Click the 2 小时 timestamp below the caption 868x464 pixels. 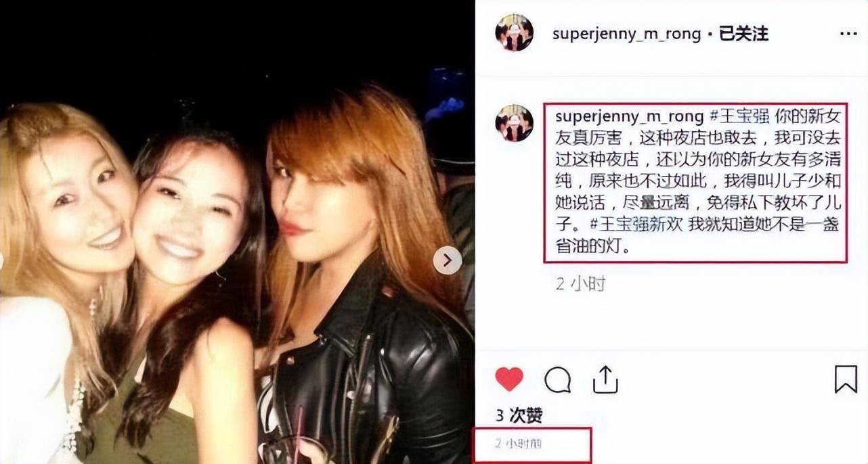(x=580, y=284)
